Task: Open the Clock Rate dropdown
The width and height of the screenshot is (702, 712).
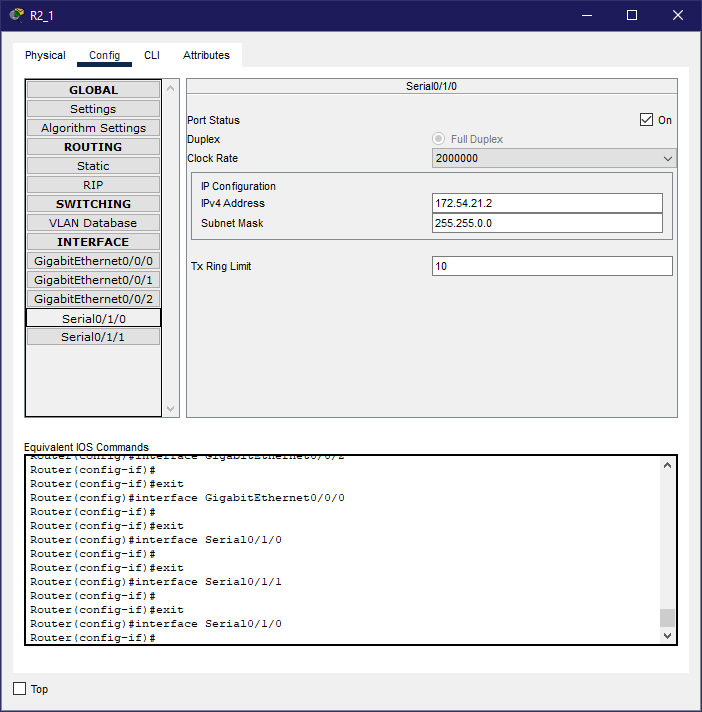Action: click(x=554, y=158)
